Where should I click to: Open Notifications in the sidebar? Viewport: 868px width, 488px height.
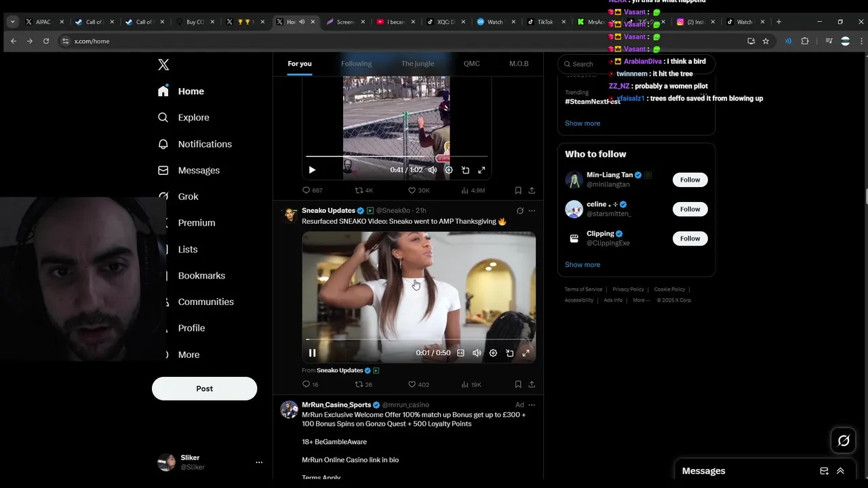click(x=195, y=144)
